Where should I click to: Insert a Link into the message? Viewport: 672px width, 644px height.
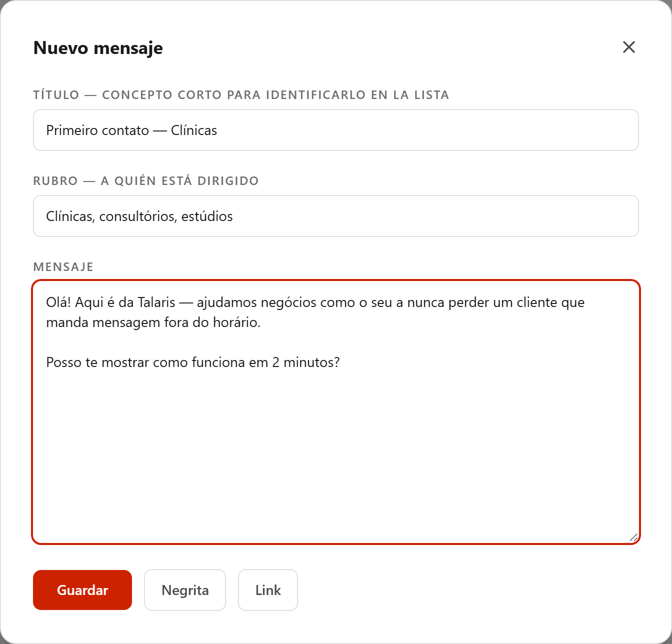point(268,590)
